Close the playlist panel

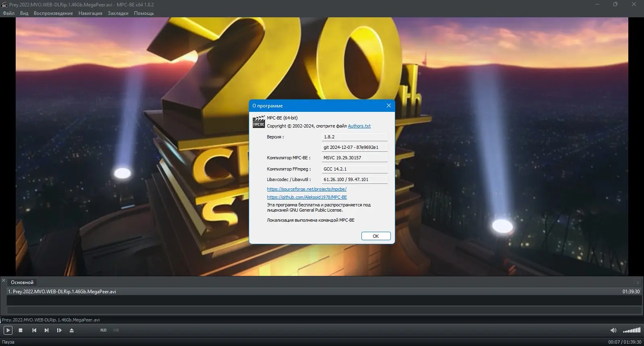pyautogui.click(x=4, y=280)
